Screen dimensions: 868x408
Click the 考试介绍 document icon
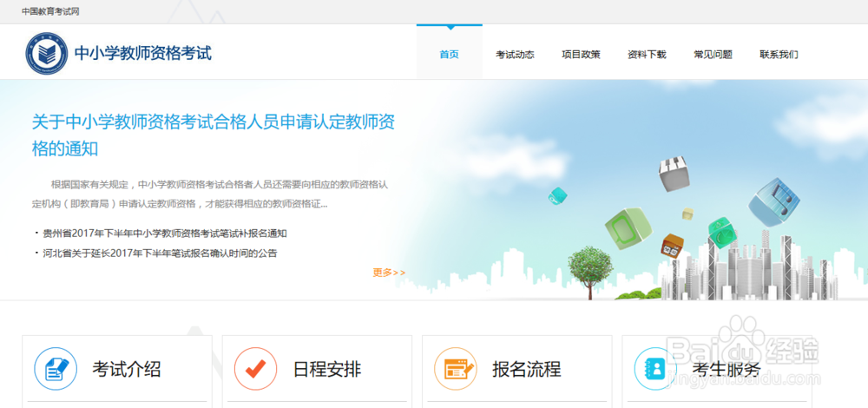(x=55, y=369)
